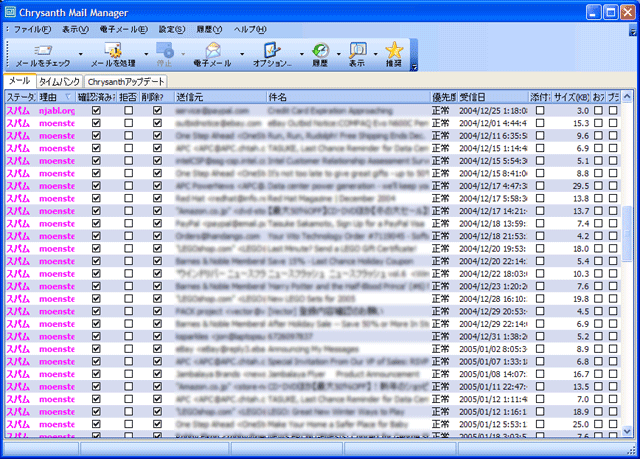Select the size value 25.0
The width and height of the screenshot is (640, 459).
[x=580, y=424]
